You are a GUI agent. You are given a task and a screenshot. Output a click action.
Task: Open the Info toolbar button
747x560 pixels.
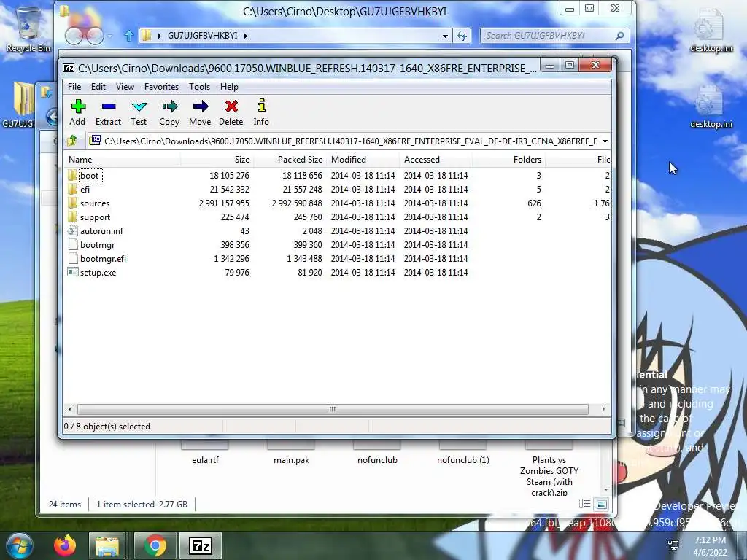261,112
